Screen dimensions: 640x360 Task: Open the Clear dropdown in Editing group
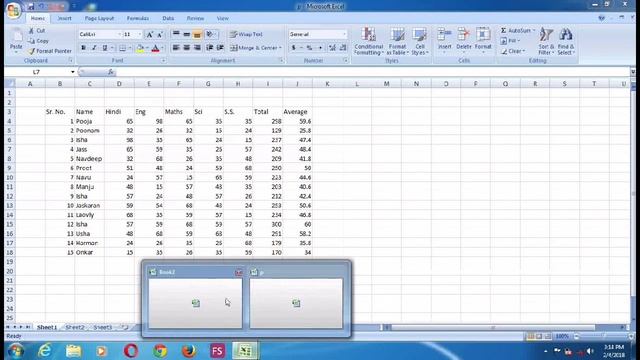point(524,51)
